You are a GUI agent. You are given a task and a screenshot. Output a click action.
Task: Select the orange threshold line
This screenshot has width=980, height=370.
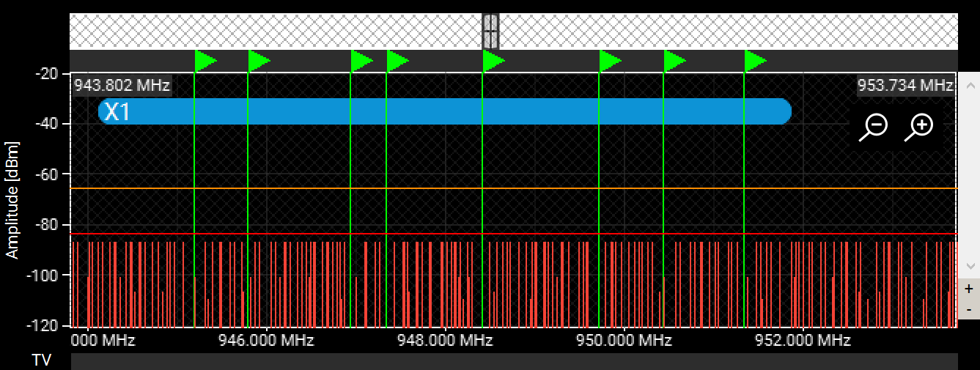(x=513, y=188)
